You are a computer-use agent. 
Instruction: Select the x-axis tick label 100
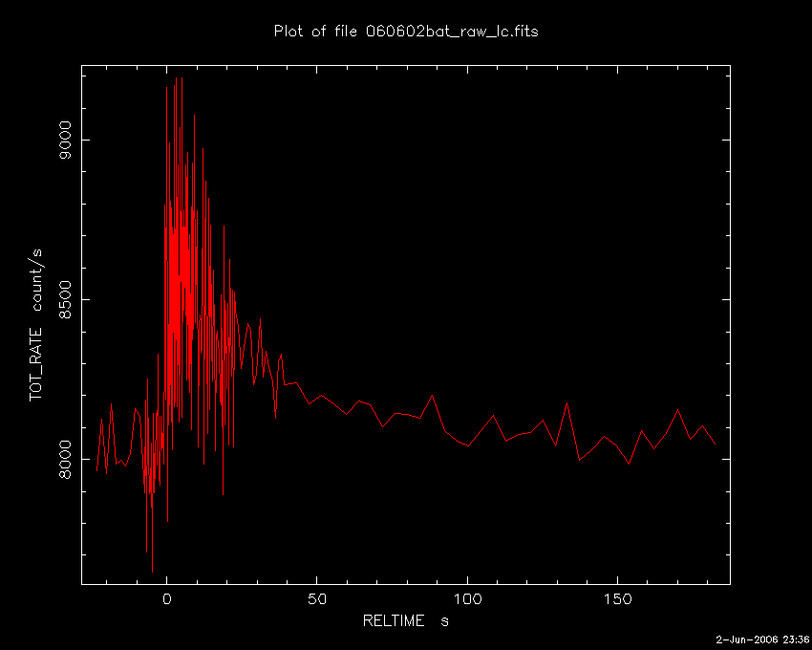coord(467,599)
